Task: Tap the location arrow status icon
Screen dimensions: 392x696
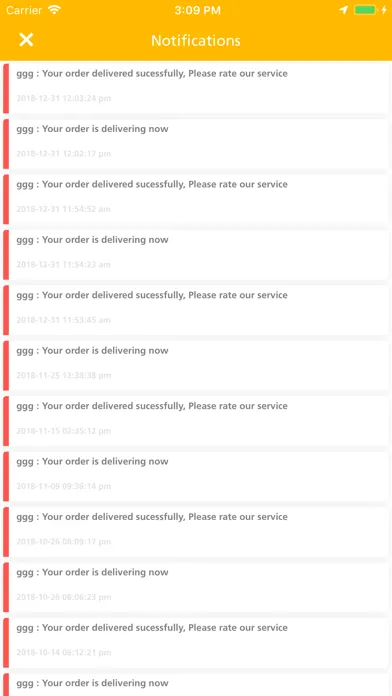Action: point(343,10)
